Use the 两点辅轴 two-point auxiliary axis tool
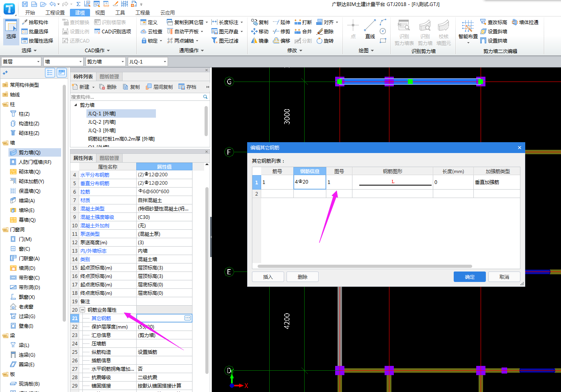This screenshot has height=392, width=561. point(180,41)
